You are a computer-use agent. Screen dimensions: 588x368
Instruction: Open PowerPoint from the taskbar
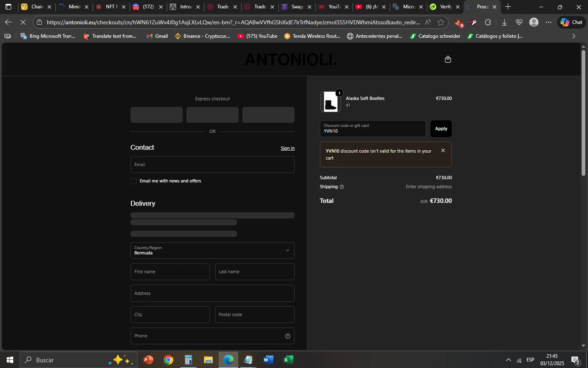[148, 360]
